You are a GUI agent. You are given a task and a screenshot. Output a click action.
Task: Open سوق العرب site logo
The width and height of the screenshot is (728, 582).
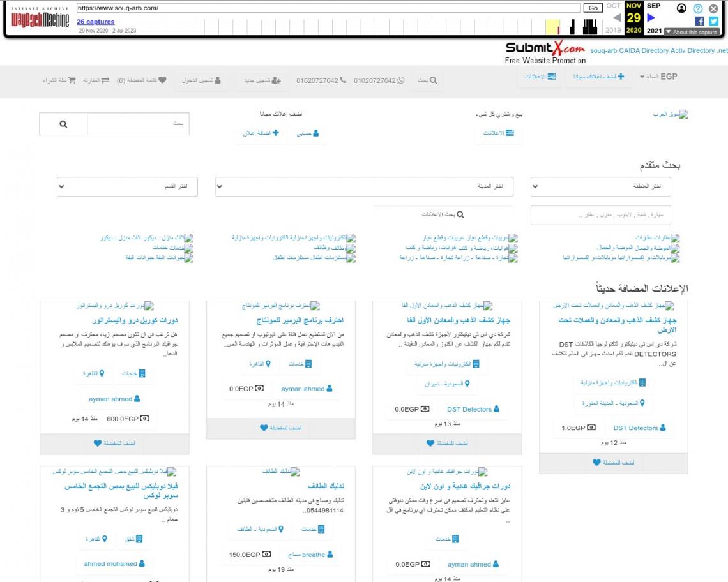coord(671,114)
